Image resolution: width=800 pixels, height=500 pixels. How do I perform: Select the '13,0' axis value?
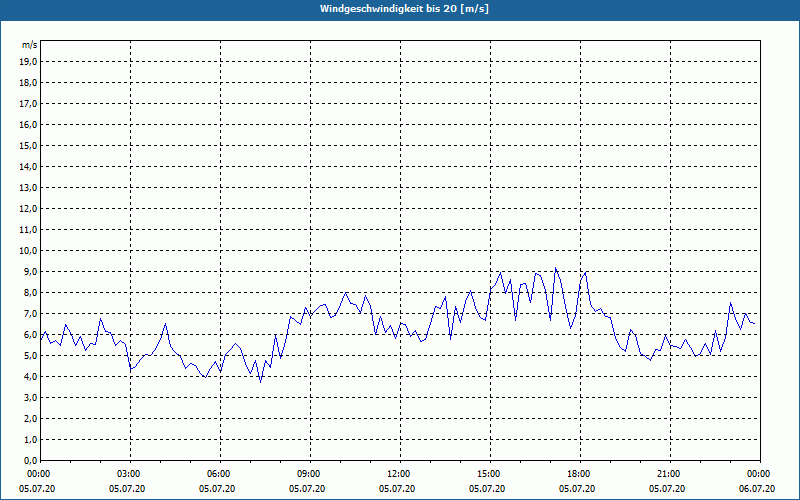(28, 188)
